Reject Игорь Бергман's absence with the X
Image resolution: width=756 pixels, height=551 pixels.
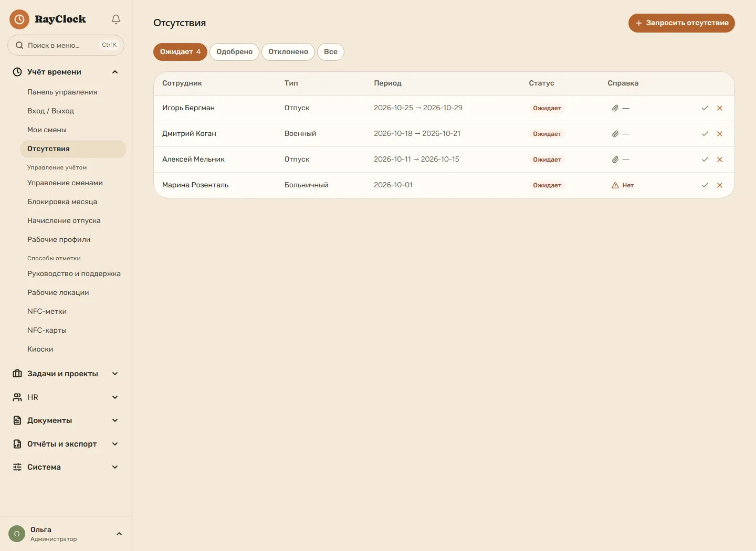[720, 108]
